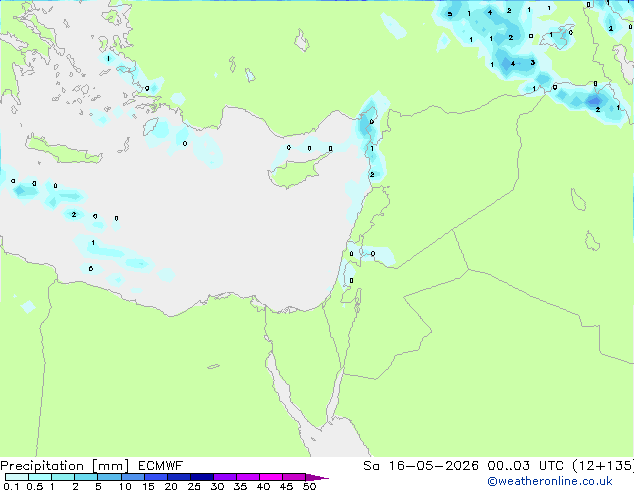The image size is (634, 490).
Task: Click the 'ECMWF' model label
Action: [x=161, y=466]
